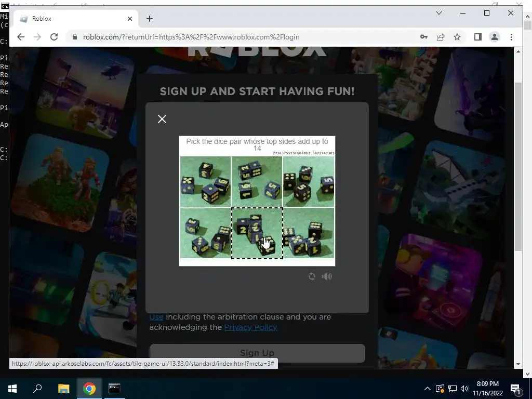
Task: Open volume control tray icon
Action: pos(464,389)
